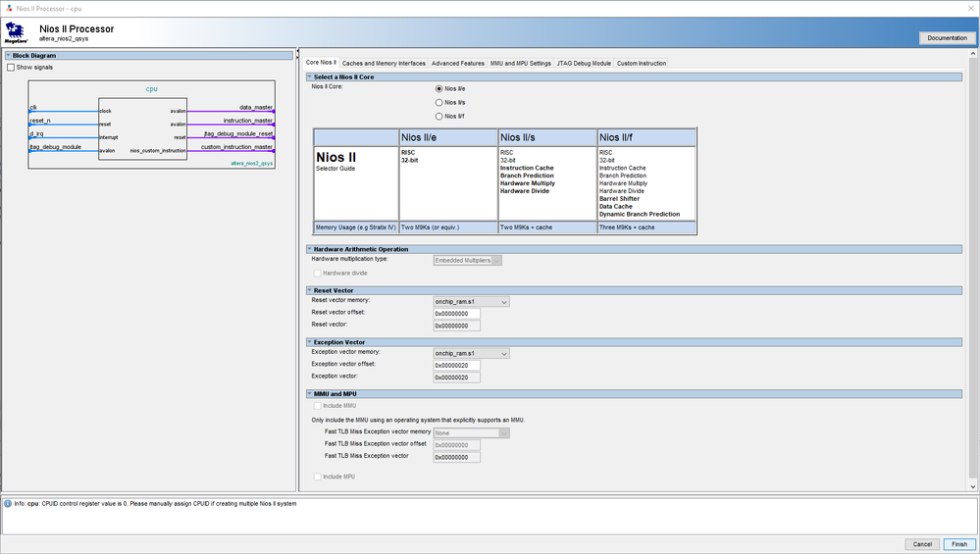Viewport: 980px width, 554px height.
Task: Open the Reset vector memory dropdown
Action: pyautogui.click(x=471, y=302)
